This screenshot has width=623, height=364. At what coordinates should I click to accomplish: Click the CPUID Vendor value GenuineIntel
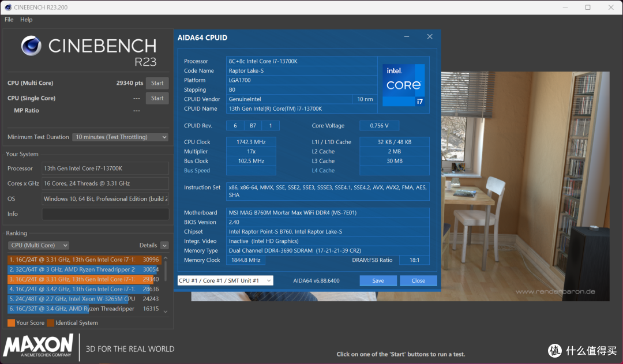pos(289,99)
